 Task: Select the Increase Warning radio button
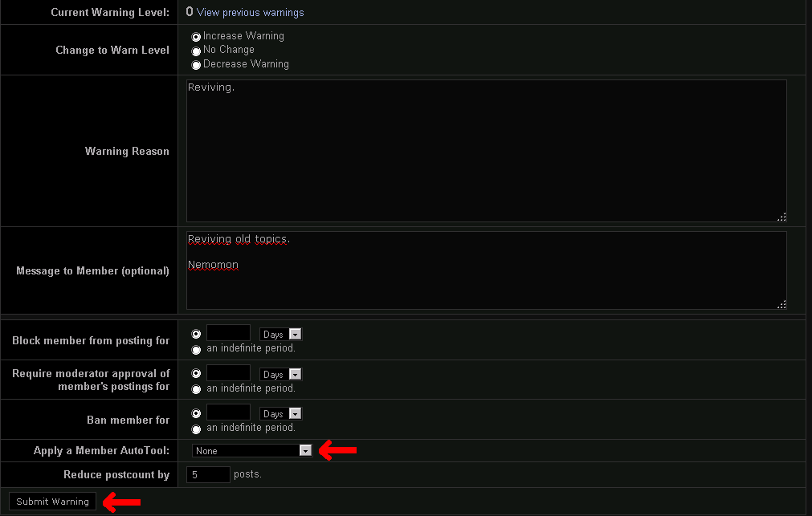click(x=196, y=37)
